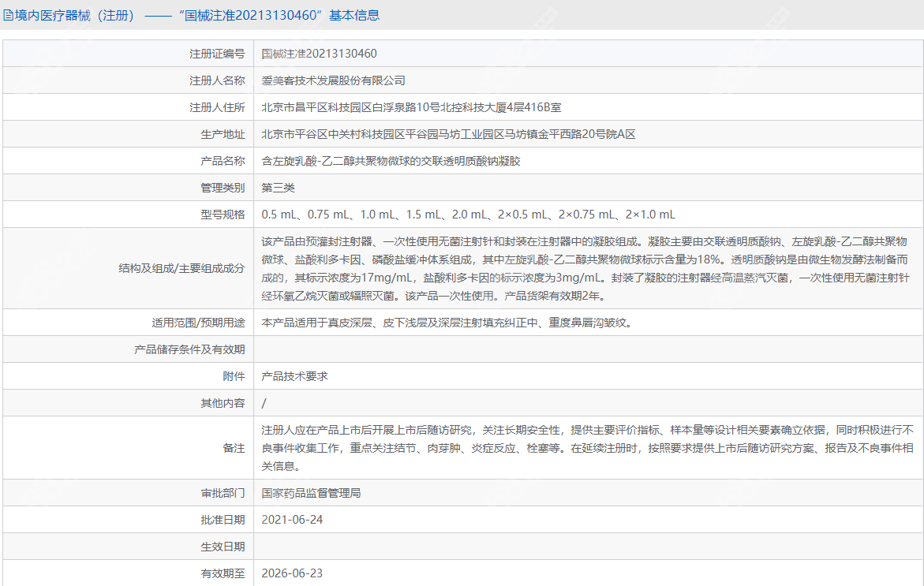Click the '注册人住所' label

217,107
